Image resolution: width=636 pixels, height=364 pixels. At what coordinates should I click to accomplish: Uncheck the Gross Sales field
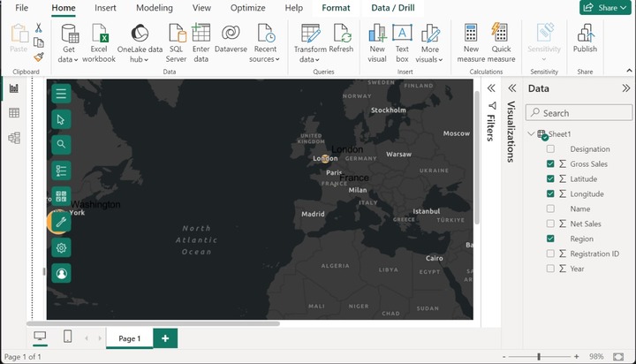point(550,164)
